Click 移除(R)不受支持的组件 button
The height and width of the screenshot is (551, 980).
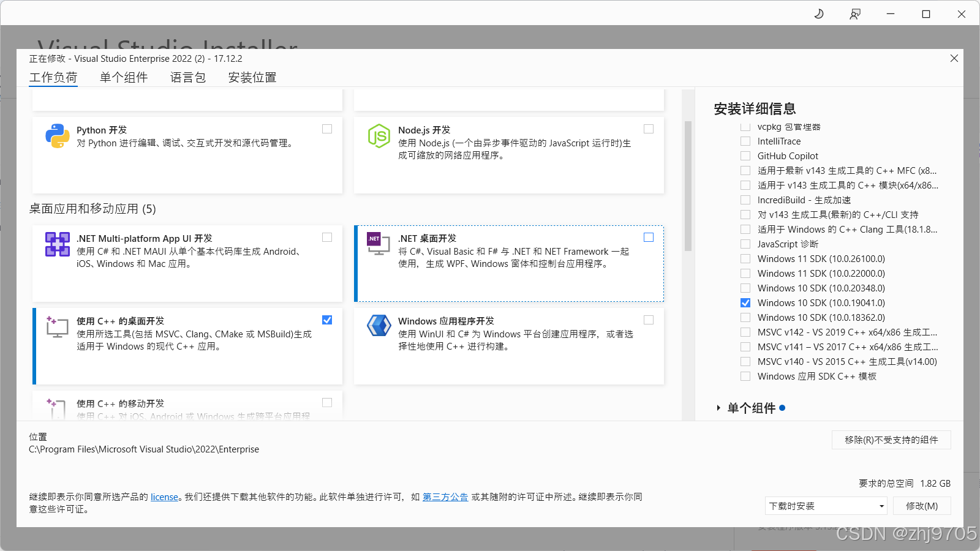point(891,440)
